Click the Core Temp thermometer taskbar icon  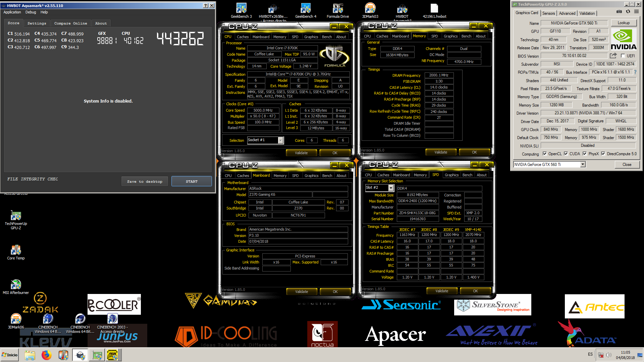point(63,355)
